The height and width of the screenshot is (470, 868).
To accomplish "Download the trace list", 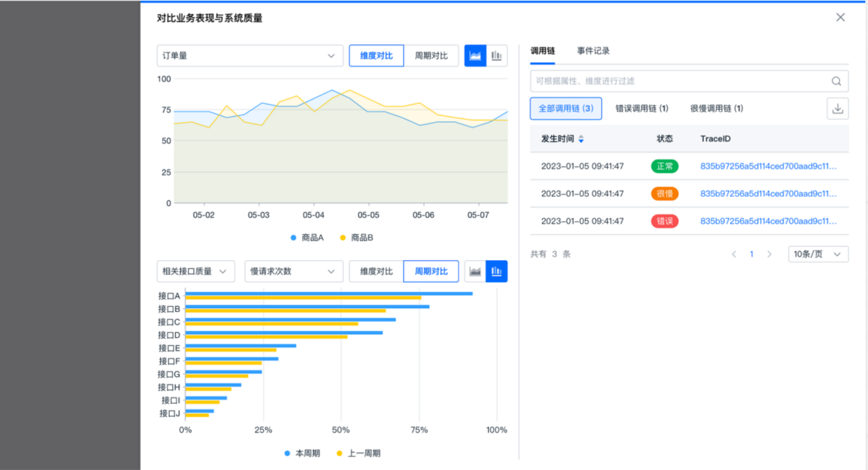I will 837,109.
